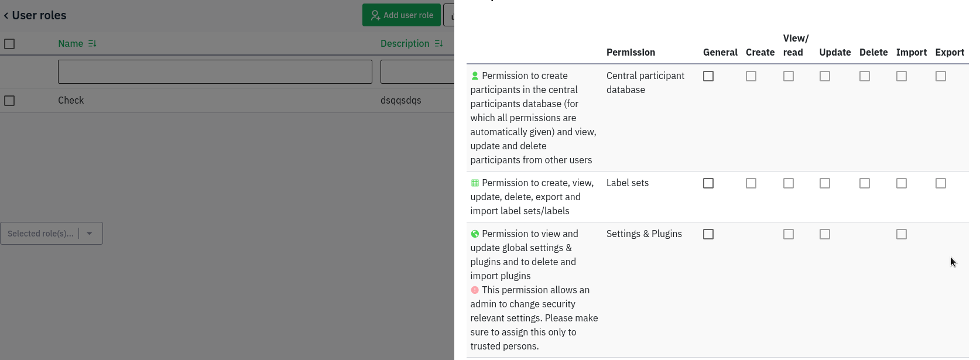Enable Import permission for Settings & Plugins
The width and height of the screenshot is (980, 360).
click(x=902, y=234)
